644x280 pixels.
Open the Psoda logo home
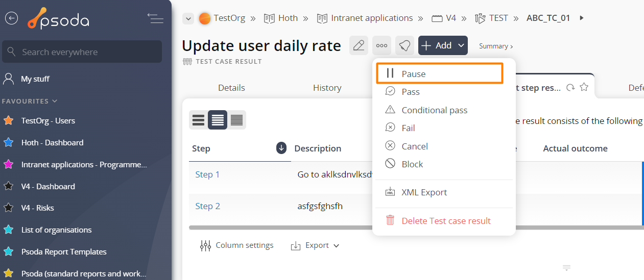coord(58,18)
